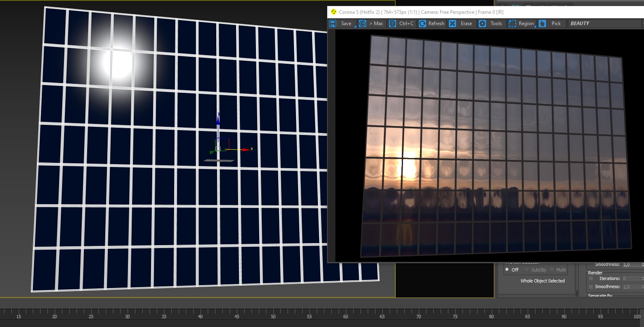This screenshot has width=644, height=327.
Task: Refresh the interactive render
Action: 422,24
